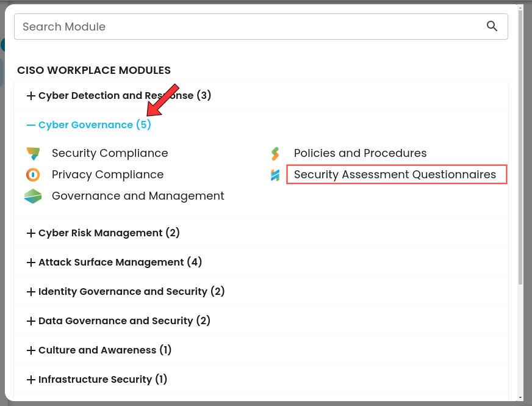Viewport: 532px width, 406px height.
Task: Open the Security Compliance module
Action: tap(110, 153)
